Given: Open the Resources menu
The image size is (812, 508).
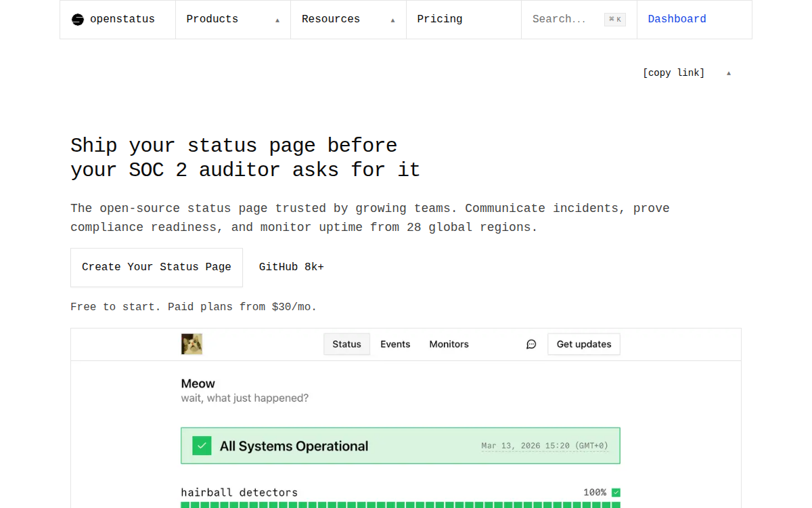Looking at the screenshot, I should click(348, 20).
